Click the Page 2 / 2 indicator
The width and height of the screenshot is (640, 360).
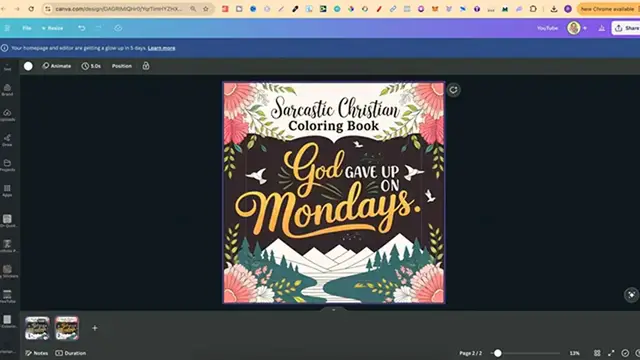pyautogui.click(x=471, y=353)
